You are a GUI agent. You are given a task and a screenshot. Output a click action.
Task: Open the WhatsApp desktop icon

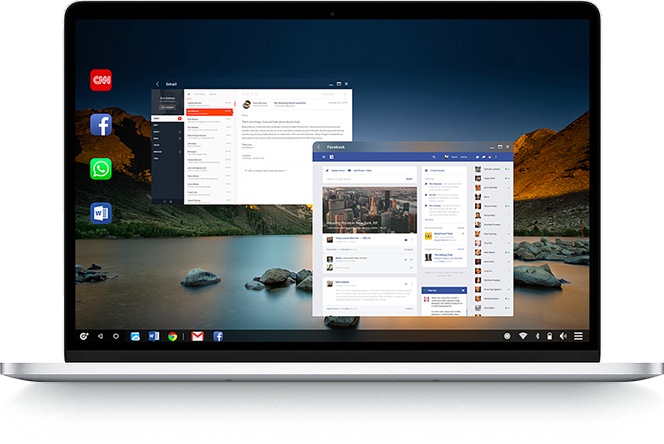coord(101,168)
